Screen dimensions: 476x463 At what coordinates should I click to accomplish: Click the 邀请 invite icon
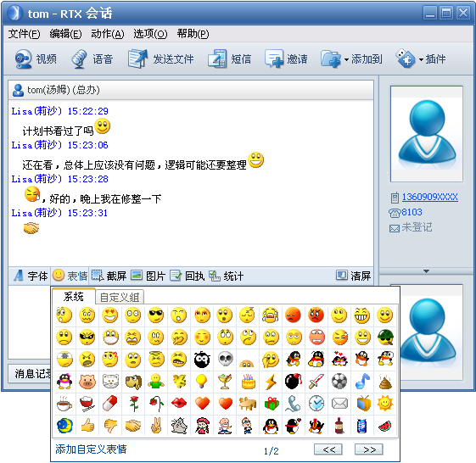[274, 59]
